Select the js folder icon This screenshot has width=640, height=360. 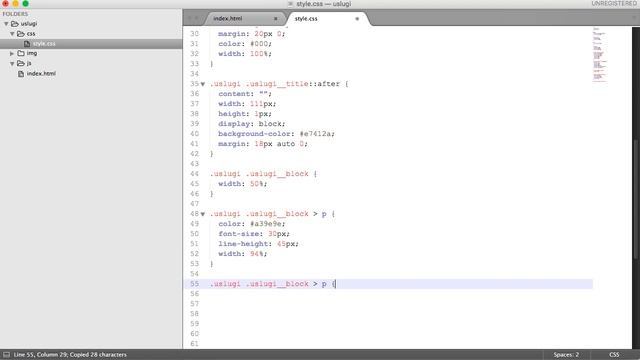(21, 64)
